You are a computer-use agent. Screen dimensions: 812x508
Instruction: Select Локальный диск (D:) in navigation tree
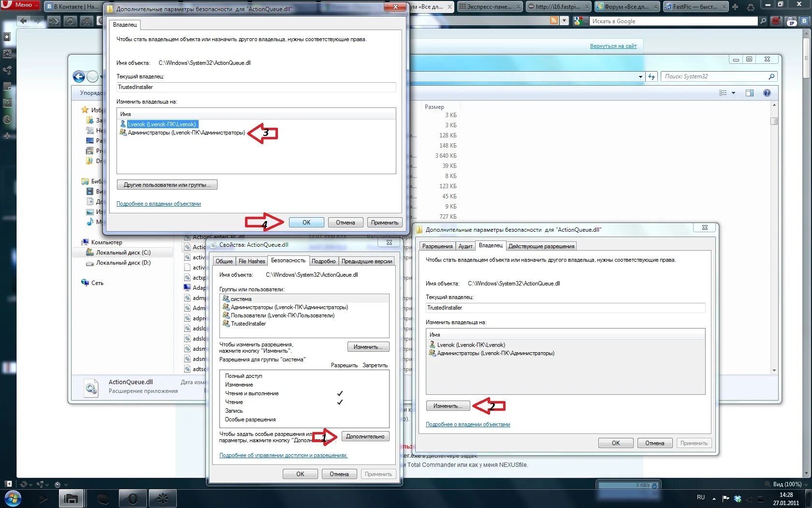click(123, 263)
